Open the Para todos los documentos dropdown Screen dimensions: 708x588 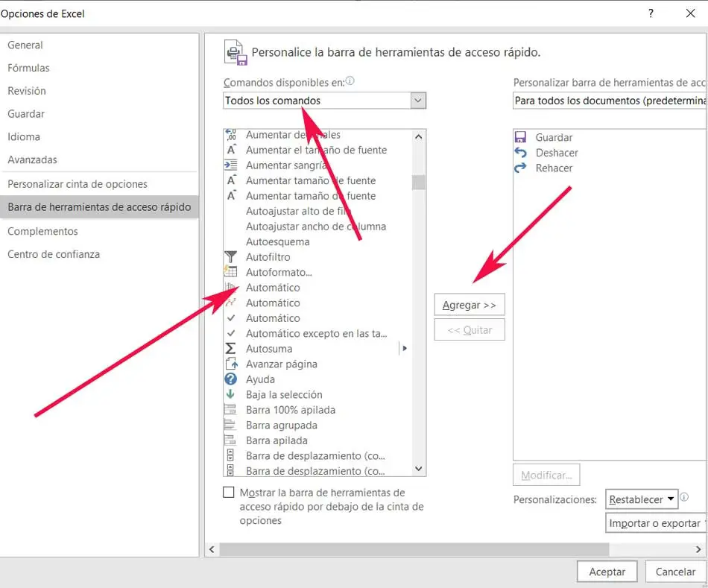coord(610,101)
